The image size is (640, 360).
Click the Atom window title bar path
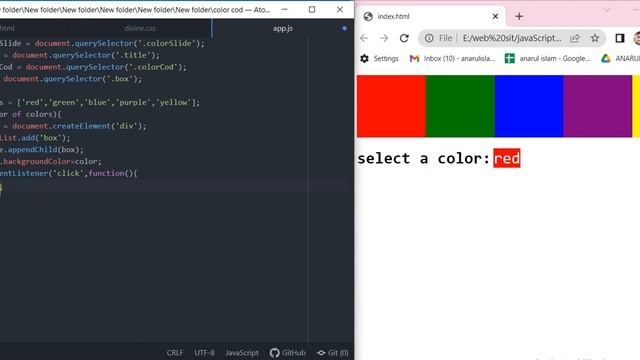coord(135,9)
